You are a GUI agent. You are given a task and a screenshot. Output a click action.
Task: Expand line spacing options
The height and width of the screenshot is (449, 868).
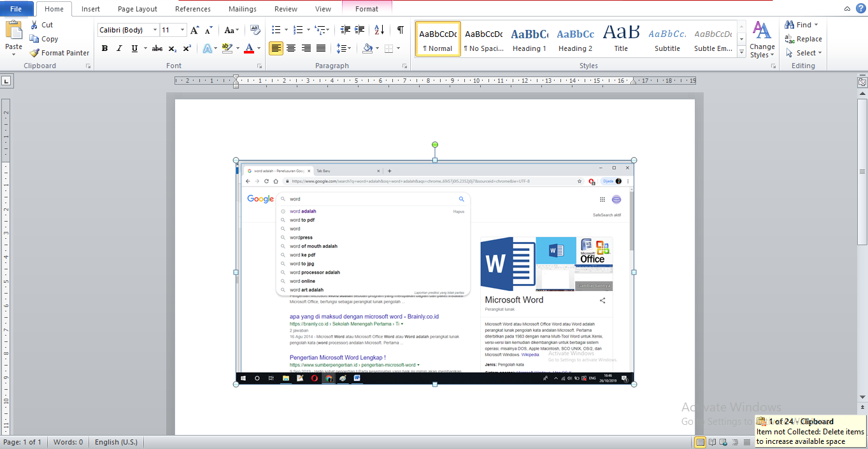344,48
